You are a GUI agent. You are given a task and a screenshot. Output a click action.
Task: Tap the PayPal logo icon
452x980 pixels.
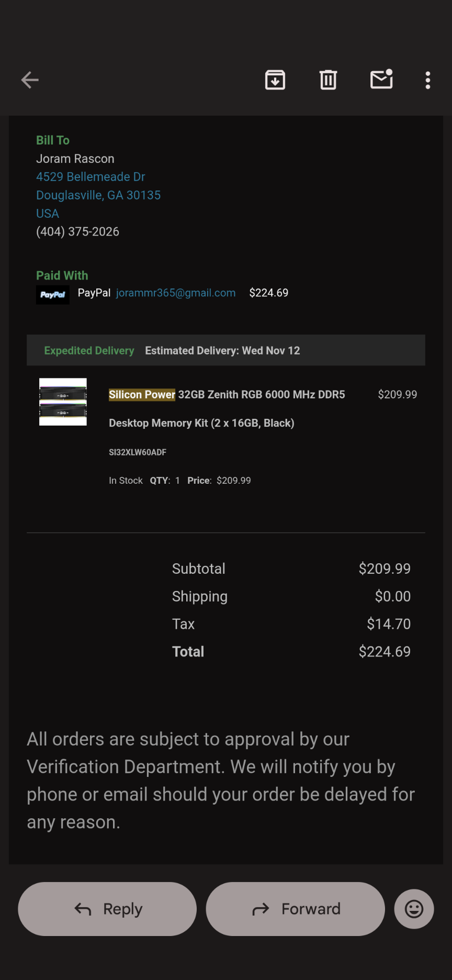[x=53, y=295]
